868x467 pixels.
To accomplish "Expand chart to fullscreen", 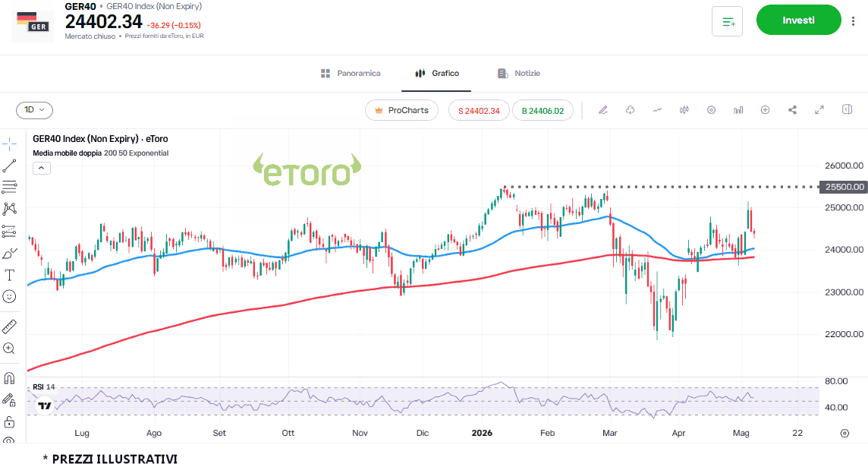I will (819, 110).
